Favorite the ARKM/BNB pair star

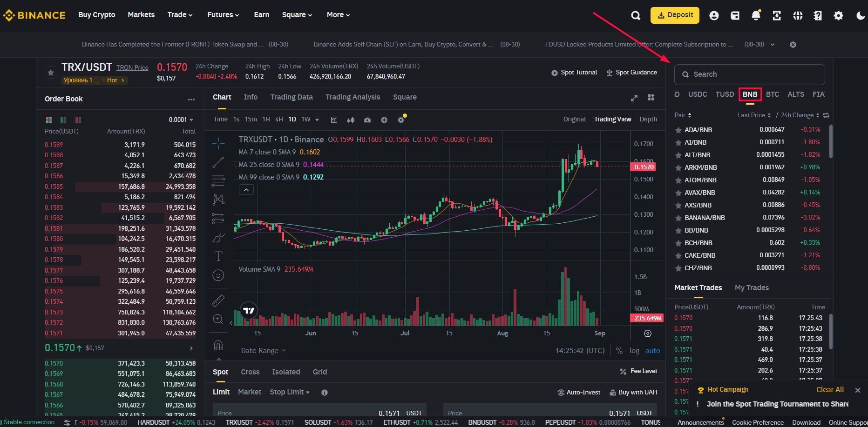678,167
